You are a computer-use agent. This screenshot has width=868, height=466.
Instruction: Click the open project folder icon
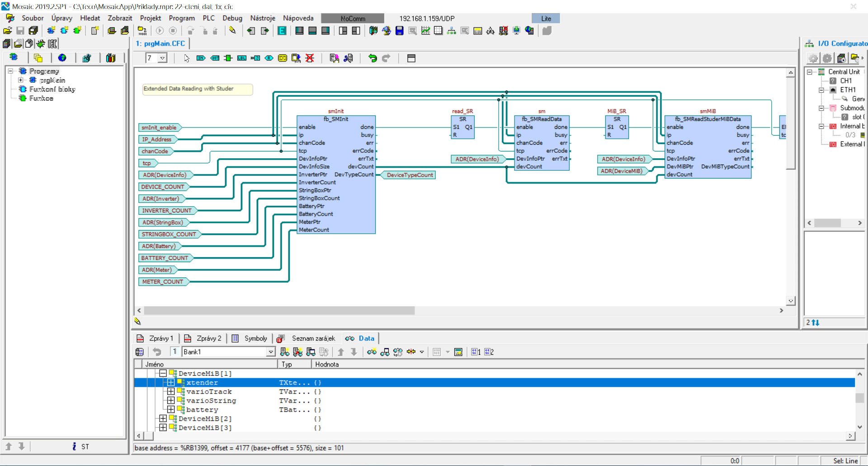tap(8, 31)
